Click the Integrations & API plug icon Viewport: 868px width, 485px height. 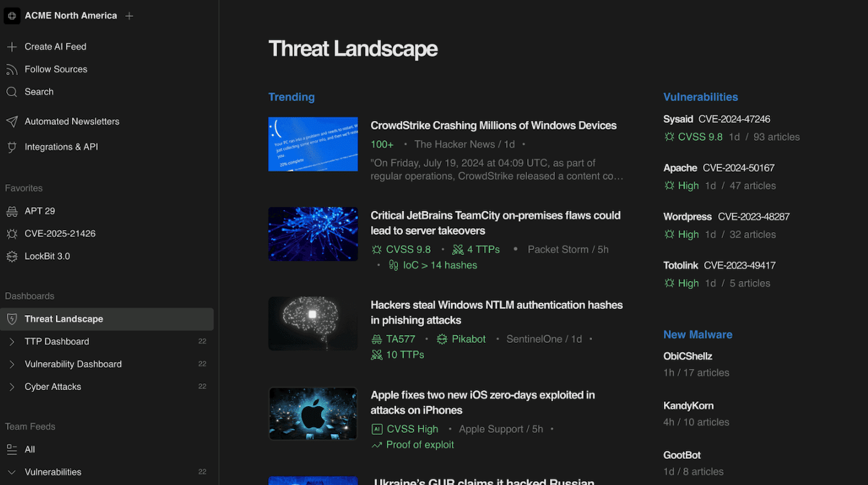pyautogui.click(x=12, y=147)
